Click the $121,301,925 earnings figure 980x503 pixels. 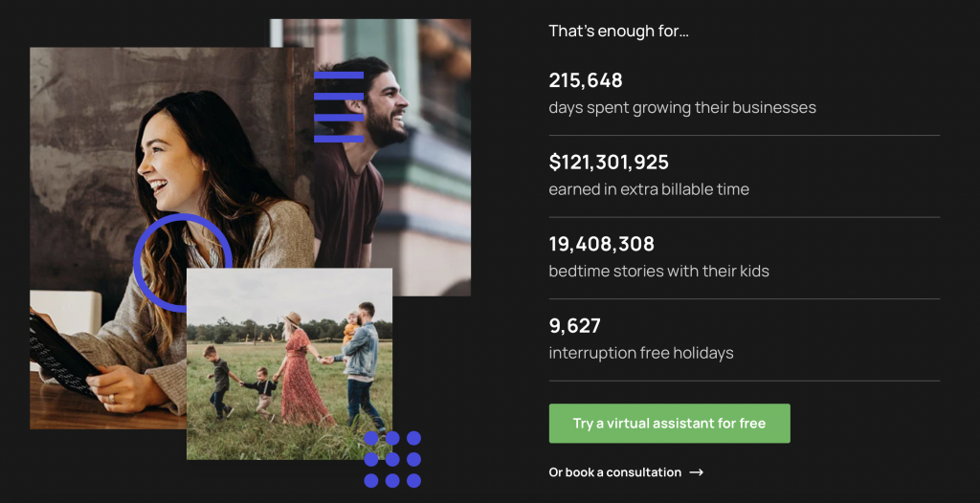pyautogui.click(x=609, y=163)
